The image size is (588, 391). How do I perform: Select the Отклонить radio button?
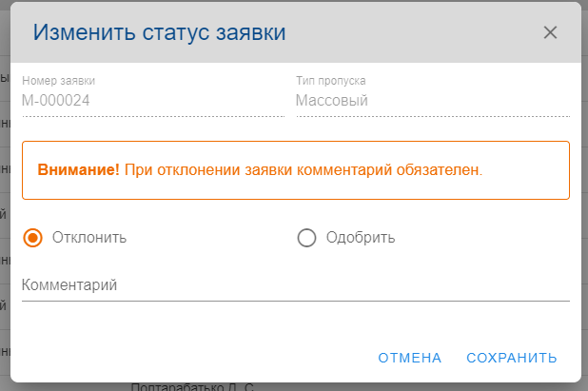click(x=33, y=238)
